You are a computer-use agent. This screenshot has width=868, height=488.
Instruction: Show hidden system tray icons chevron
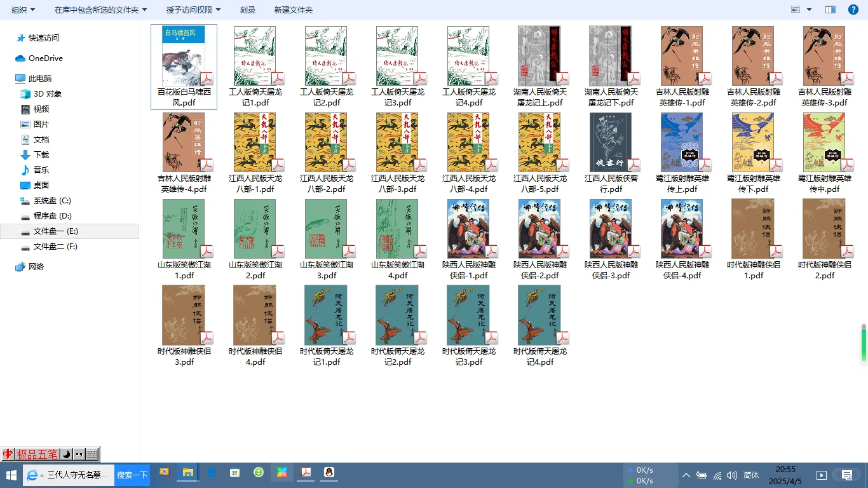tap(686, 475)
